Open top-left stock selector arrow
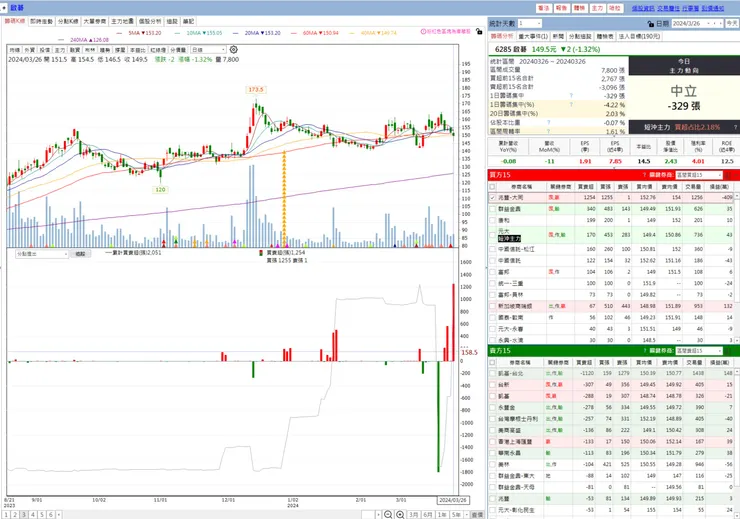 (x=4, y=8)
